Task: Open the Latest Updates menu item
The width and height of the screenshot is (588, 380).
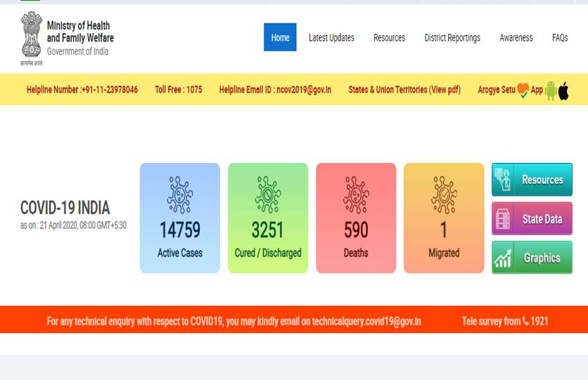Action: click(331, 37)
